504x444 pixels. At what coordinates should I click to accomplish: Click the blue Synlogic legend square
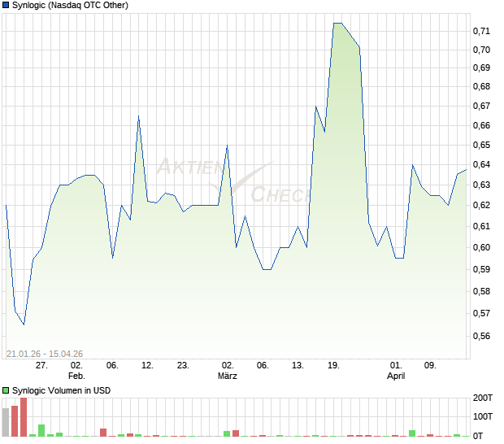coord(6,5)
